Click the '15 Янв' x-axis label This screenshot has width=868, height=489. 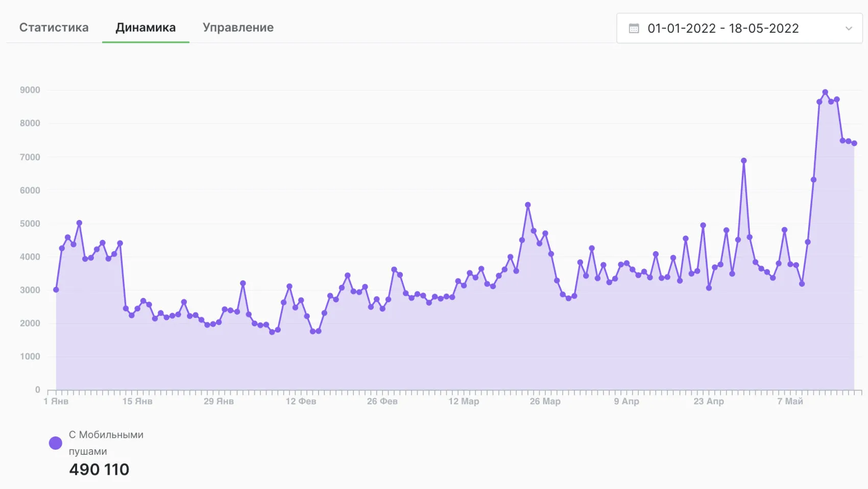pyautogui.click(x=137, y=401)
